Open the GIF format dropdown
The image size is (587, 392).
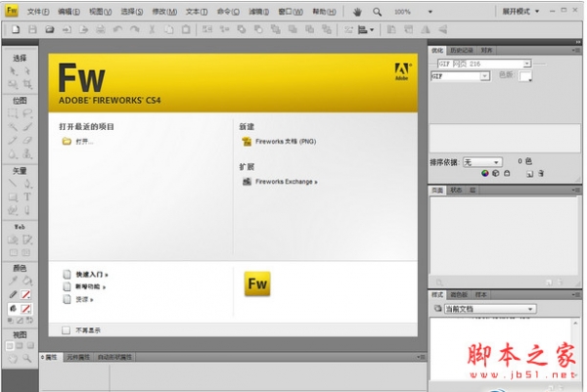pyautogui.click(x=485, y=76)
